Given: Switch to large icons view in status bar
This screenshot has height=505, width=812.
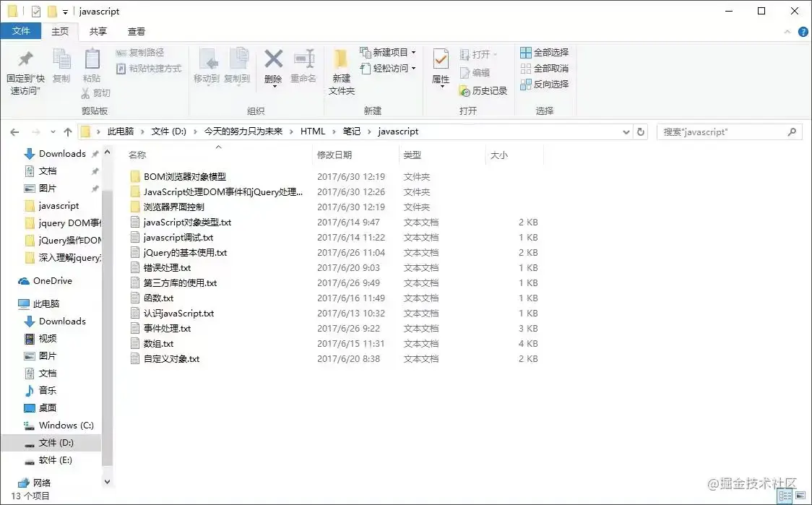Looking at the screenshot, I should click(x=801, y=496).
